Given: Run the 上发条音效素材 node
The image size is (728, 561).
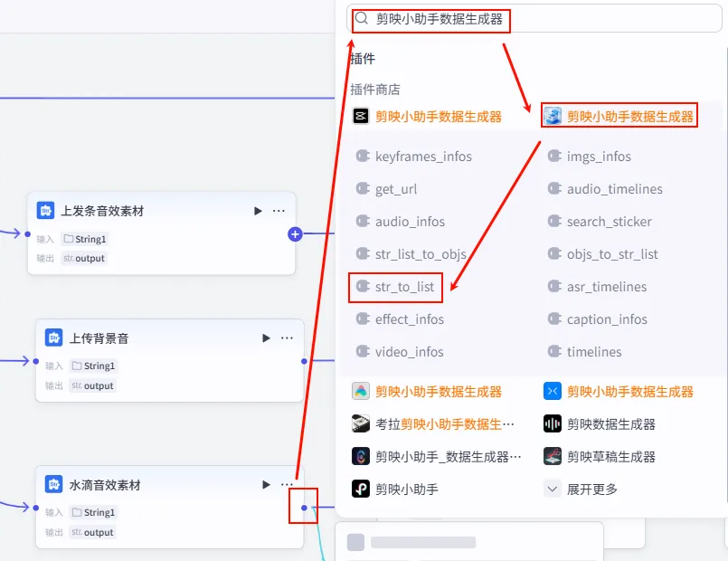Looking at the screenshot, I should [258, 211].
